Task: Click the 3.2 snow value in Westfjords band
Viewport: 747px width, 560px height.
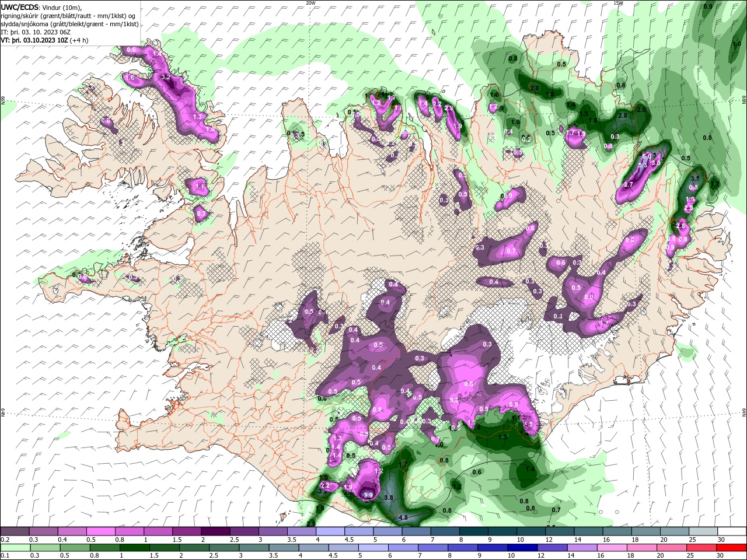Action: (165, 77)
